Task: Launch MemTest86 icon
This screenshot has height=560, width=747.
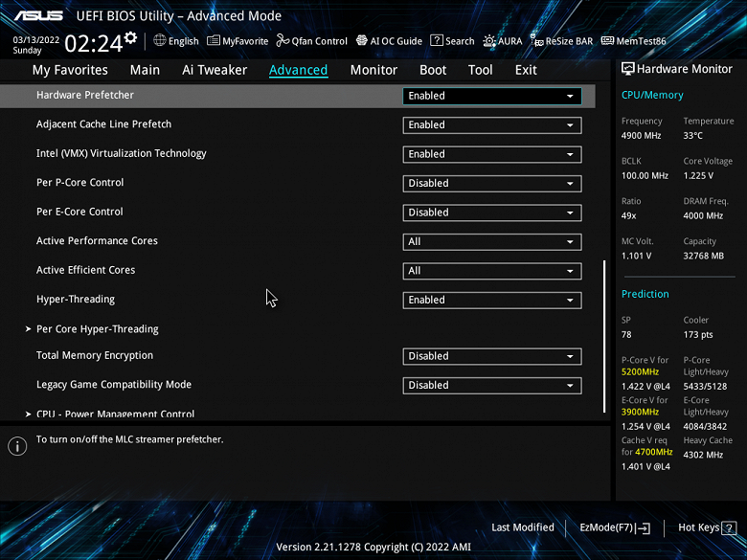Action: 607,40
